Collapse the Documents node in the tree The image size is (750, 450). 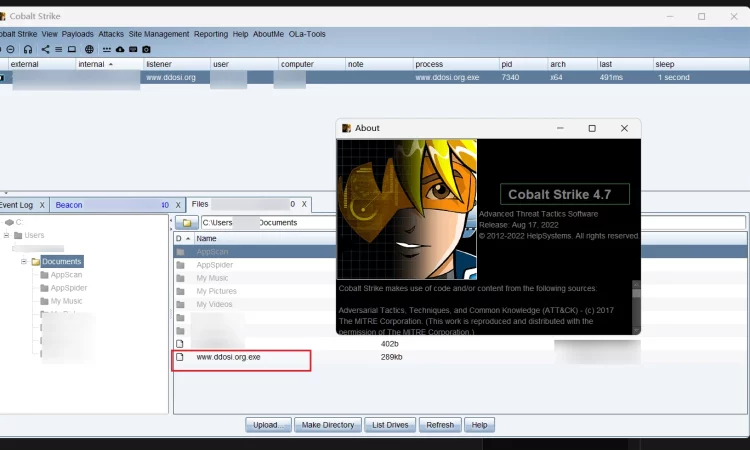point(23,262)
